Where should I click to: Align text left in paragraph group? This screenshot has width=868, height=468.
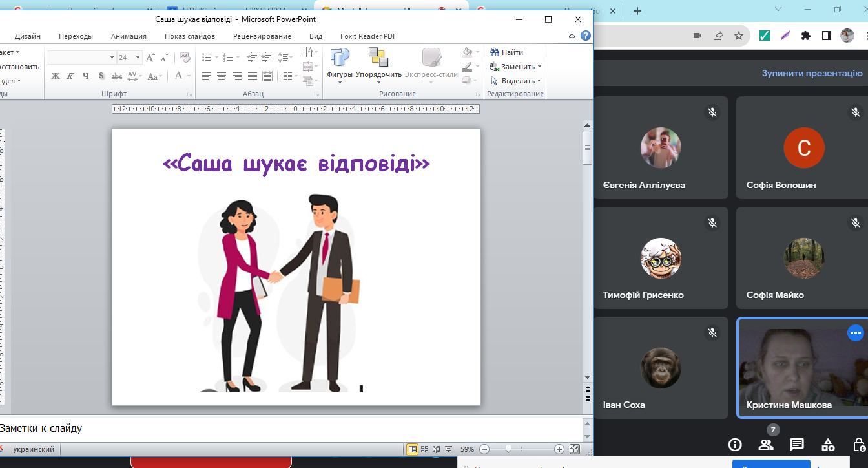pos(207,76)
